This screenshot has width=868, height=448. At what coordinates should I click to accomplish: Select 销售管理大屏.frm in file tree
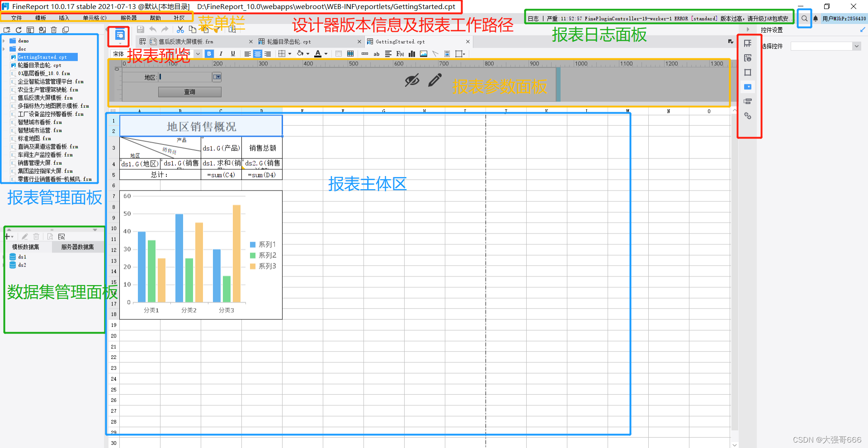coord(40,163)
